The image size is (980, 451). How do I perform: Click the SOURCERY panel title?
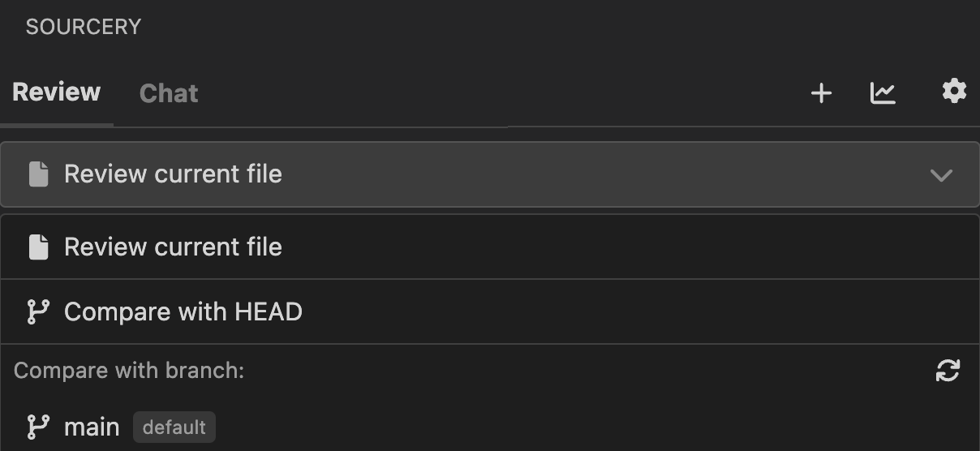84,27
